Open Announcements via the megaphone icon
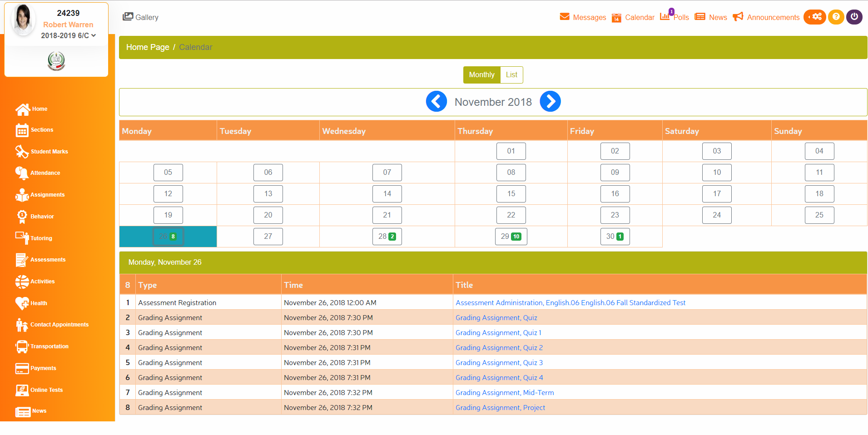This screenshot has height=435, width=868. [738, 17]
